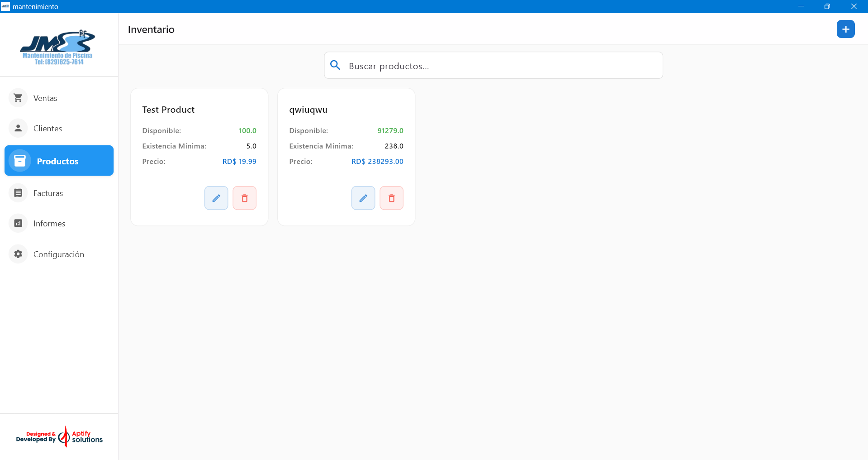Open Configuración settings
The height and width of the screenshot is (460, 868).
59,254
